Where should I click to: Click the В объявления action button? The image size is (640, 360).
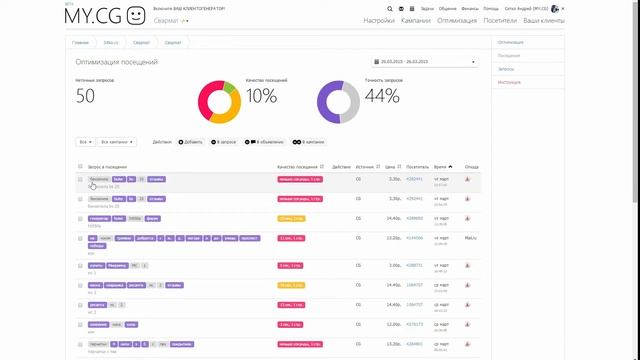tap(264, 142)
